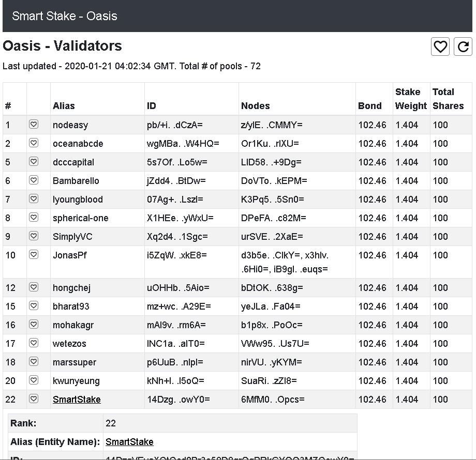Click node DPeFA. .c82M=
The image size is (476, 460).
tap(274, 218)
